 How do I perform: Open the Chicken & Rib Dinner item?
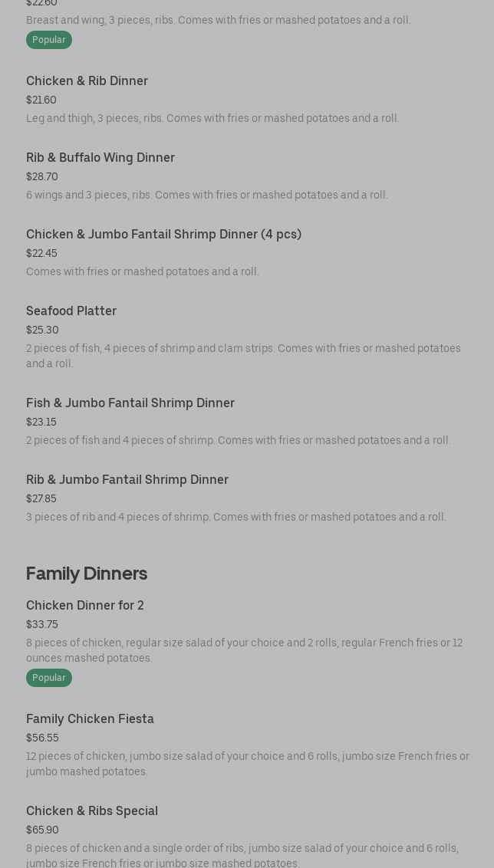coord(87,81)
